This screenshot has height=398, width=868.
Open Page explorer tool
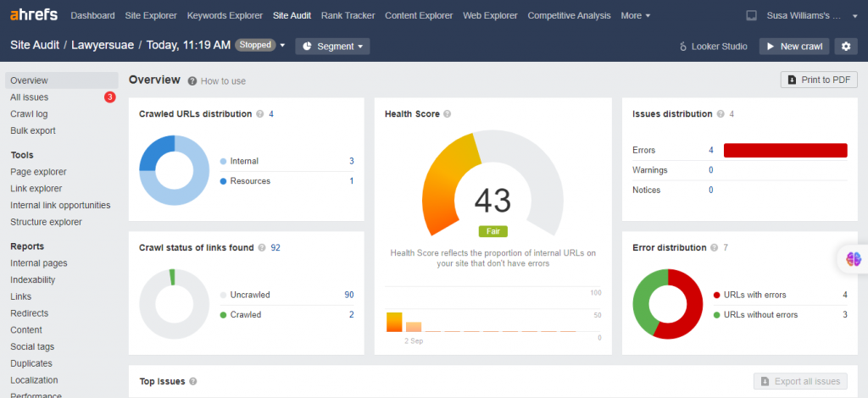pos(38,172)
